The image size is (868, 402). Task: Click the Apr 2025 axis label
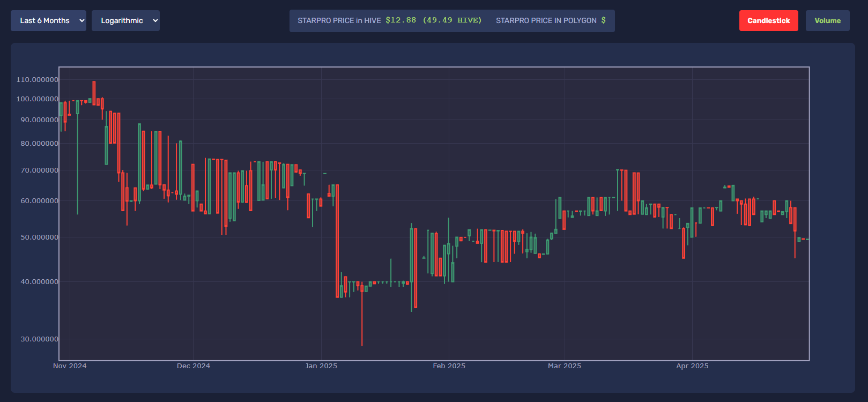coord(692,366)
